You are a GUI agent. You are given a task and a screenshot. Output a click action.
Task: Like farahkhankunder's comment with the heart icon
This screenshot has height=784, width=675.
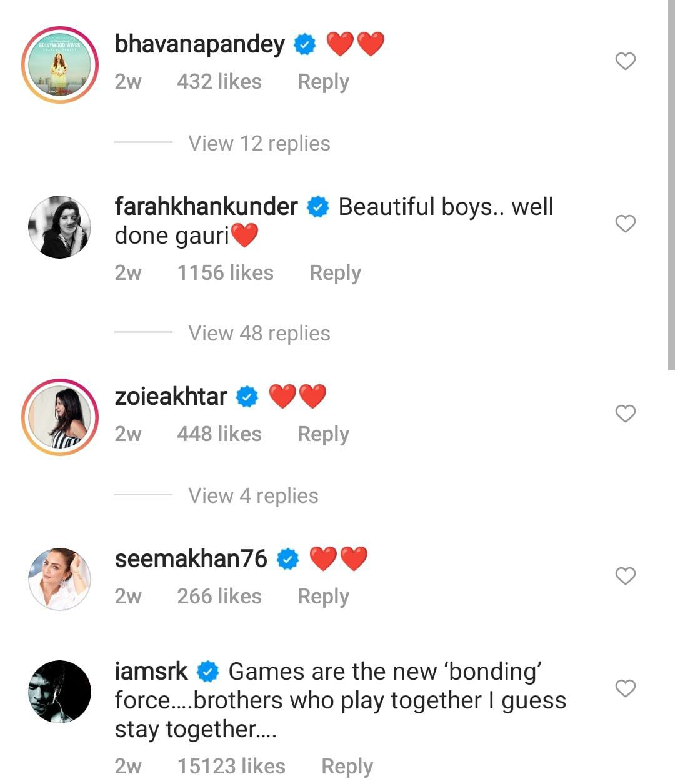[625, 224]
